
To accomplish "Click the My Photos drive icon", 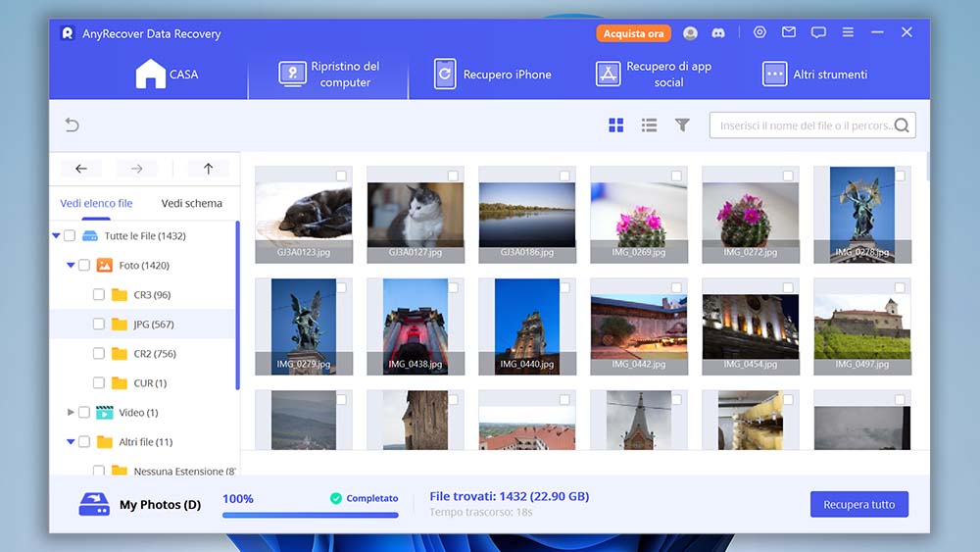I will pyautogui.click(x=94, y=504).
